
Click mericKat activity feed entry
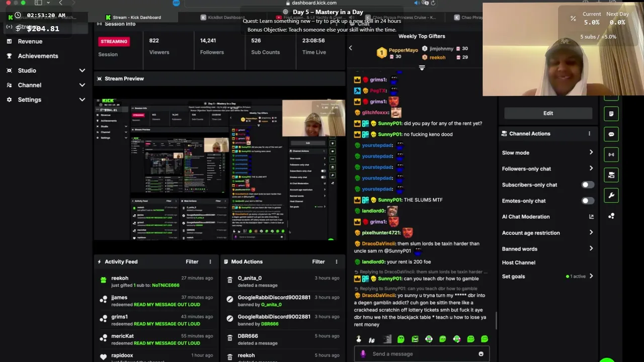[x=157, y=339]
